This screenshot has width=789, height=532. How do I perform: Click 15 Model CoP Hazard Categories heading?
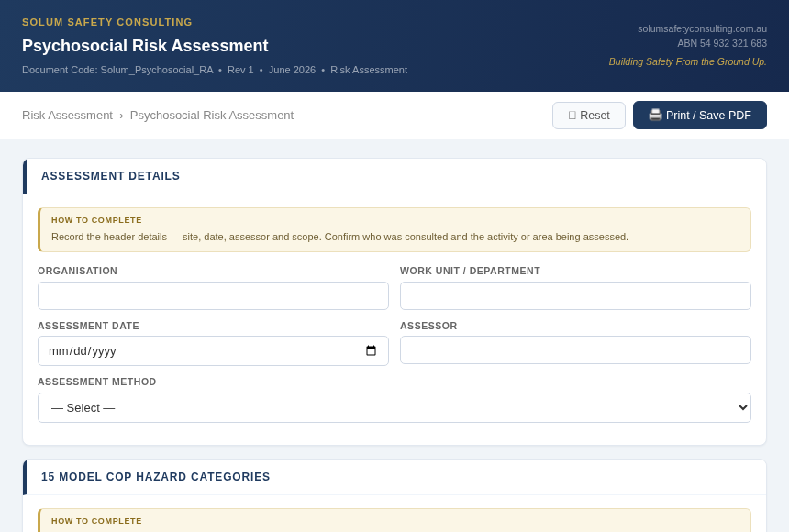(x=155, y=477)
